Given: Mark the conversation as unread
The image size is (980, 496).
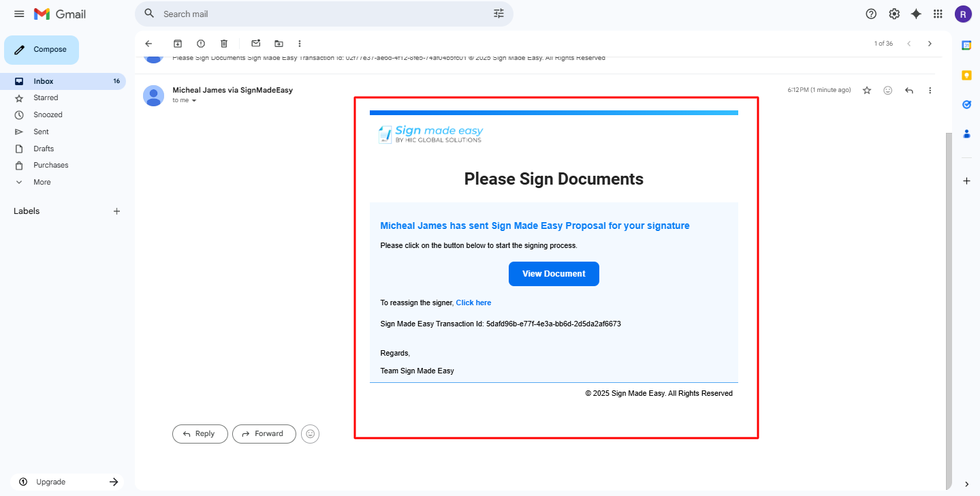Looking at the screenshot, I should tap(255, 43).
